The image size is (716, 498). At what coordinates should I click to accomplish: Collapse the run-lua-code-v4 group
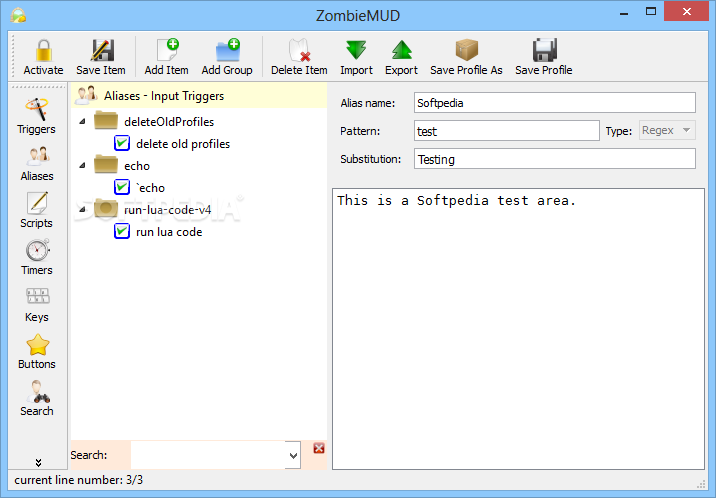click(83, 210)
